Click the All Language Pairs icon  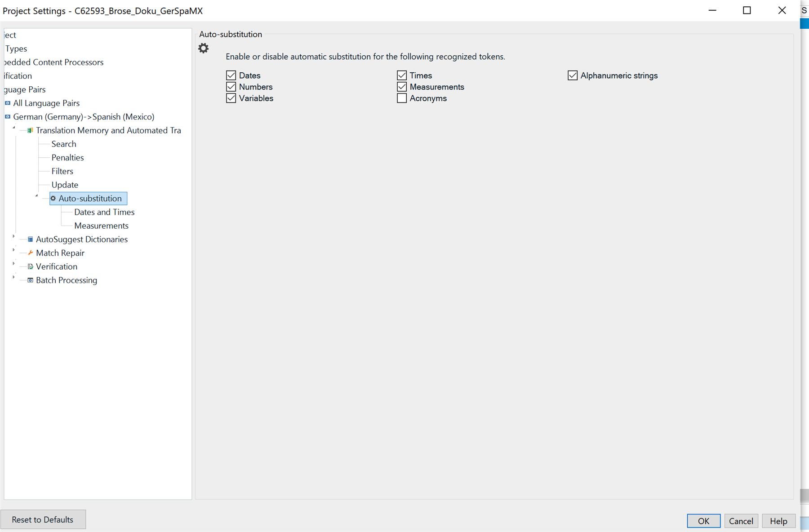(x=7, y=103)
